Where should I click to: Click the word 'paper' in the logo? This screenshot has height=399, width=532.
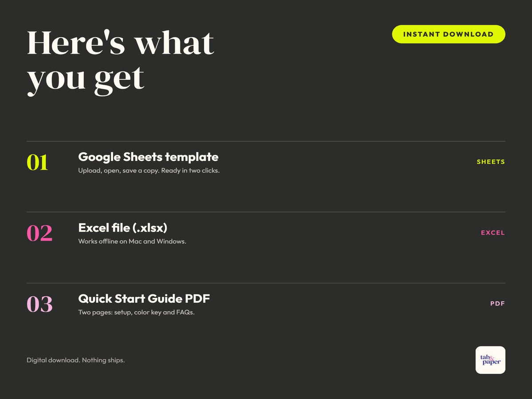(491, 363)
